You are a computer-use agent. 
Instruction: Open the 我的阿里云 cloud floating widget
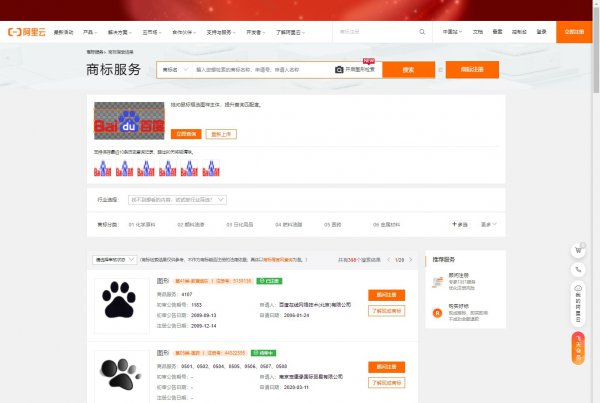point(578,304)
